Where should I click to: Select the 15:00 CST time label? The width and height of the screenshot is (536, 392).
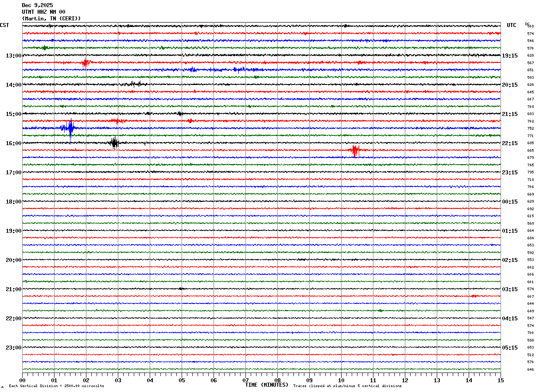click(x=13, y=114)
